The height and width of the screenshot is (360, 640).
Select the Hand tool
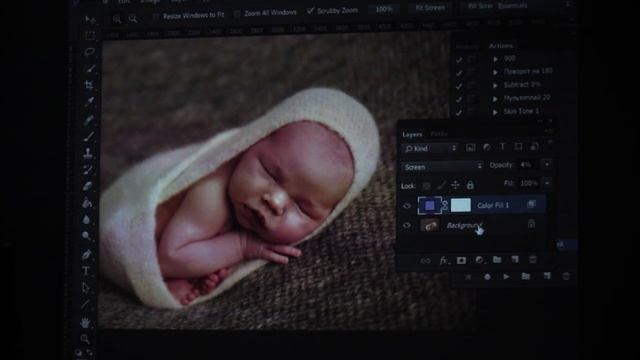85,322
